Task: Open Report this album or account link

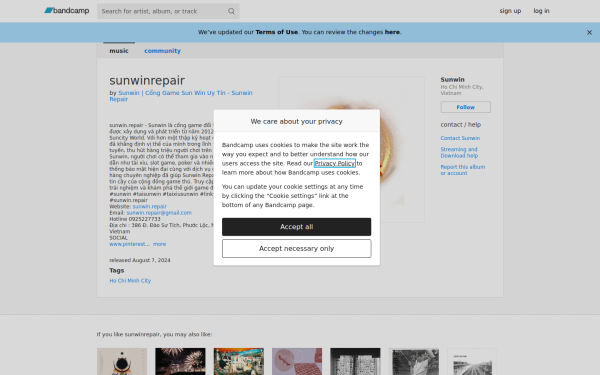Action: click(463, 170)
